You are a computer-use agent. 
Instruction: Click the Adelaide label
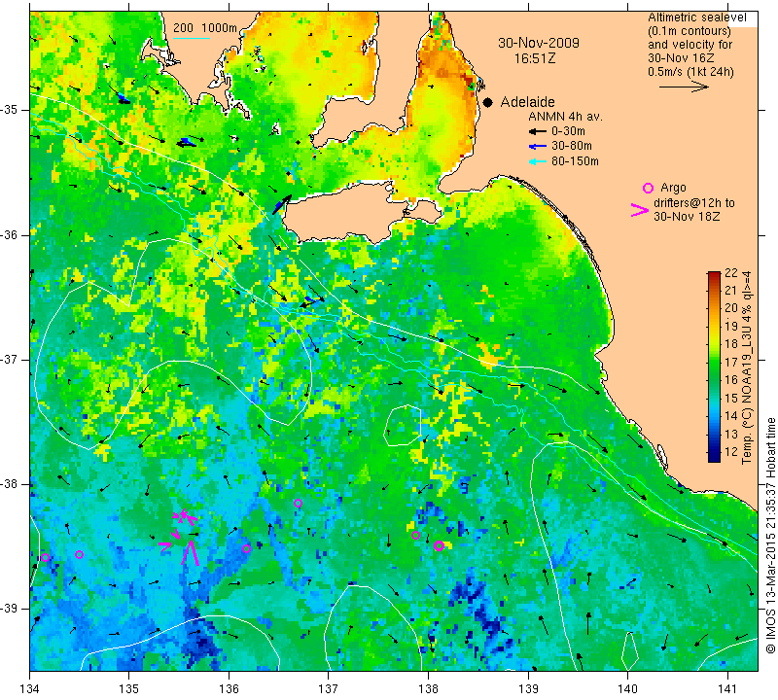527,102
